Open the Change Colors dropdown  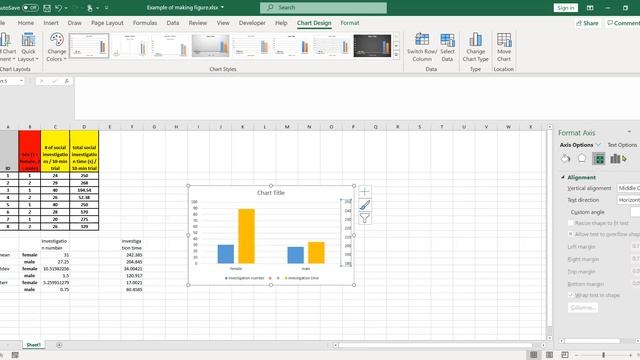pyautogui.click(x=56, y=47)
